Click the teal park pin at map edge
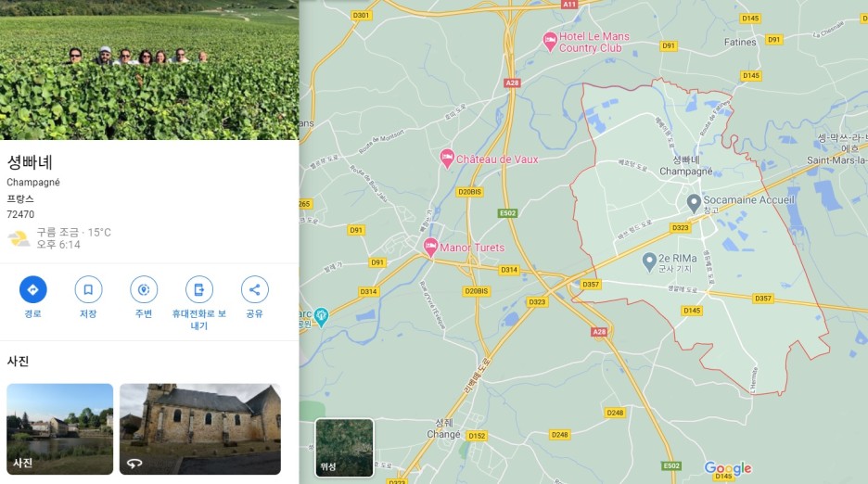The width and height of the screenshot is (868, 484). click(321, 317)
